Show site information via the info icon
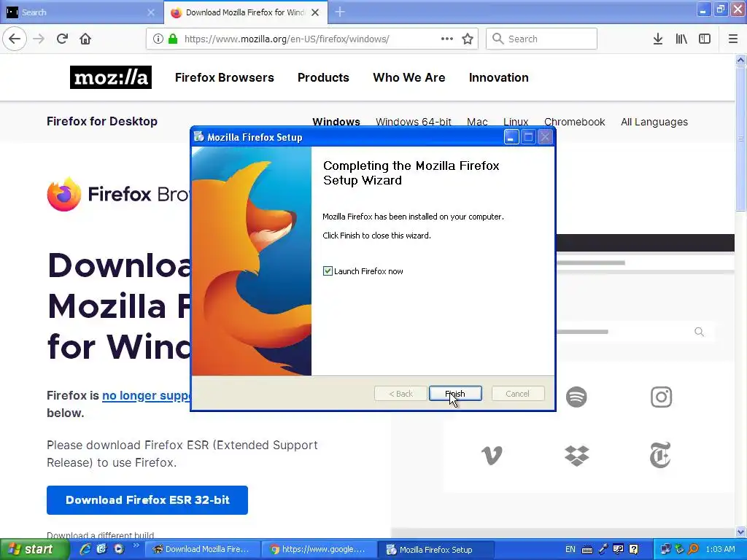747x560 pixels. pyautogui.click(x=158, y=39)
